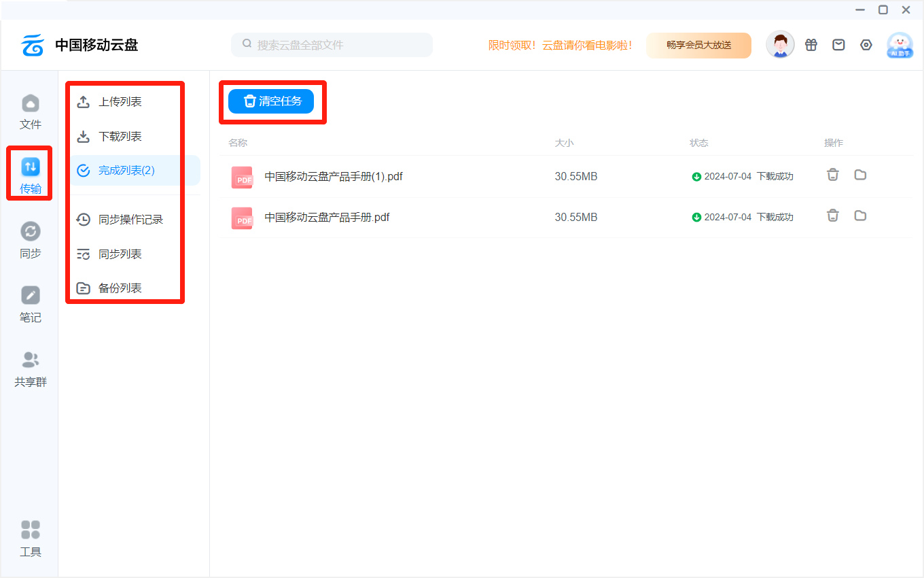Delete the 中国移动云盘产品手册(1).pdf task record
Screen dimensions: 924x578
833,175
